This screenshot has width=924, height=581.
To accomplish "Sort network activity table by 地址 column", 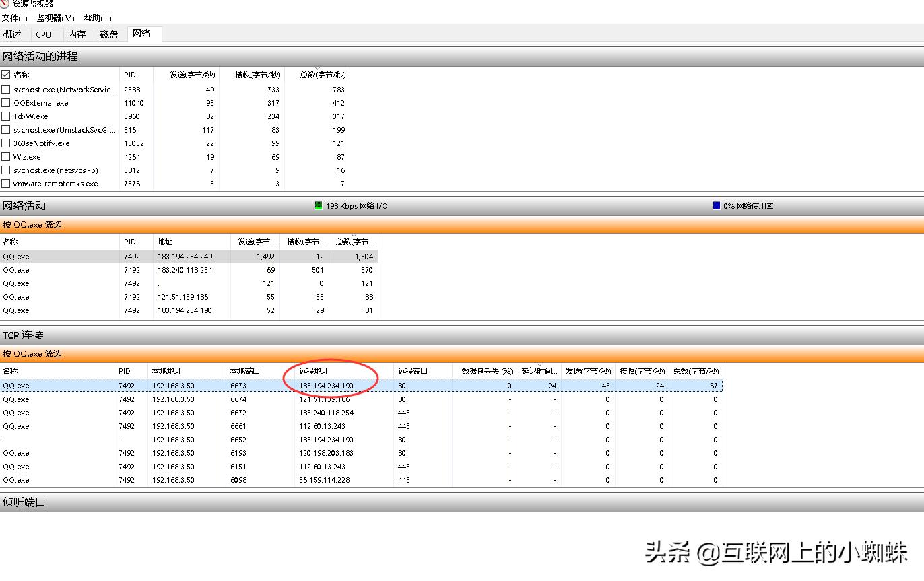I will click(x=192, y=242).
